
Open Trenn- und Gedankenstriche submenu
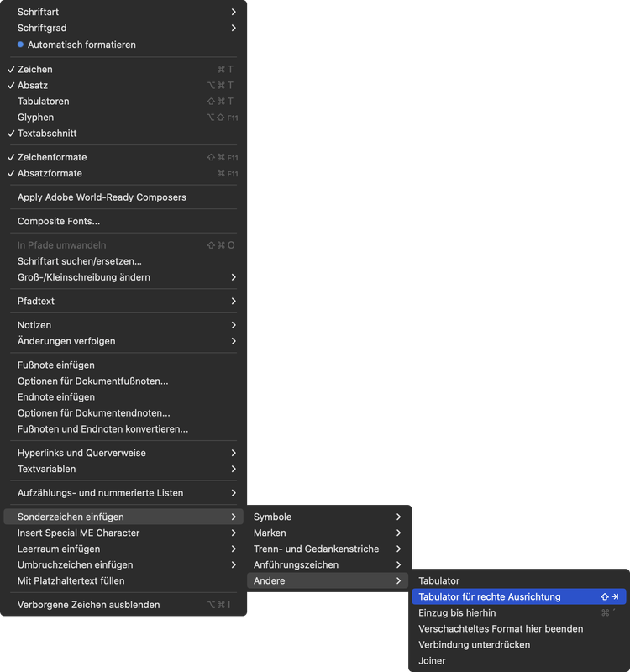coord(328,549)
